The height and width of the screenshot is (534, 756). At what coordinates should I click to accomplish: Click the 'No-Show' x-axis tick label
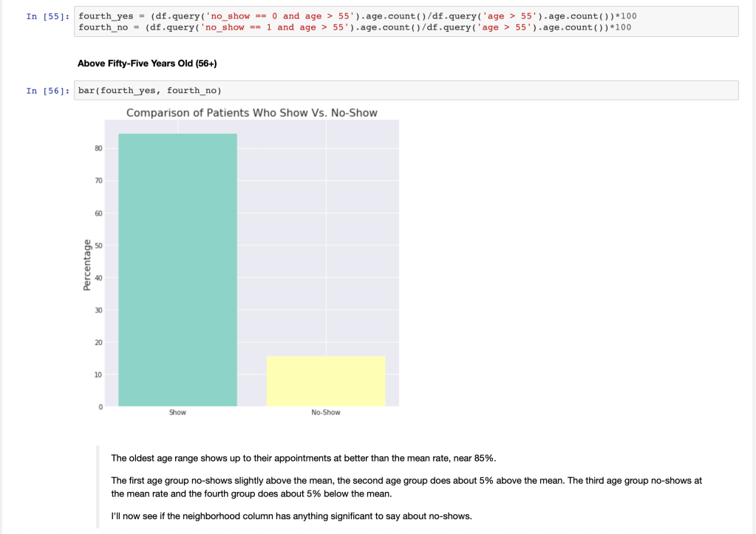[x=325, y=412]
